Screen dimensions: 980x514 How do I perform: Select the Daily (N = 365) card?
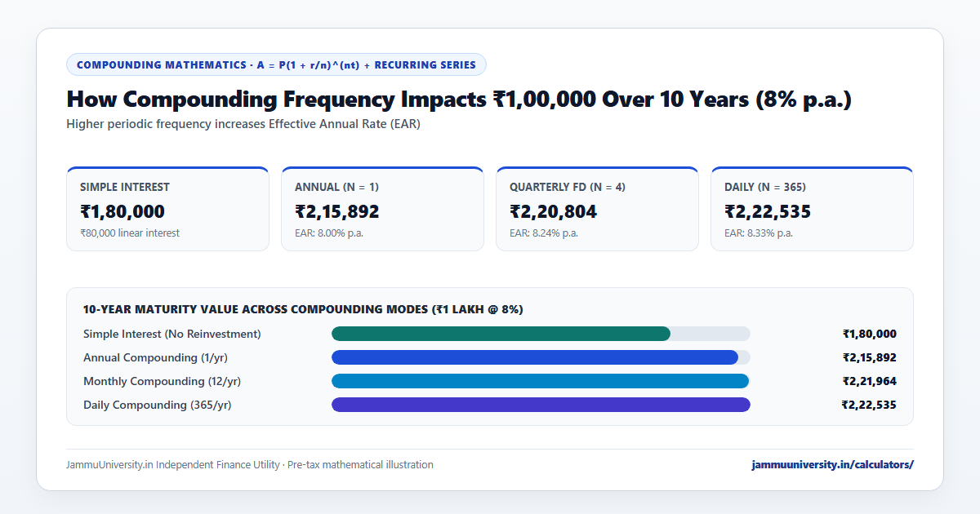pos(812,209)
